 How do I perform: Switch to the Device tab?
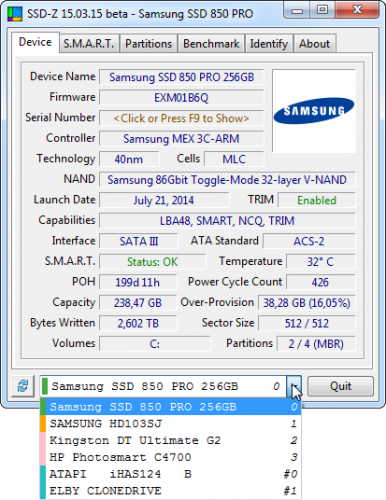coord(35,42)
